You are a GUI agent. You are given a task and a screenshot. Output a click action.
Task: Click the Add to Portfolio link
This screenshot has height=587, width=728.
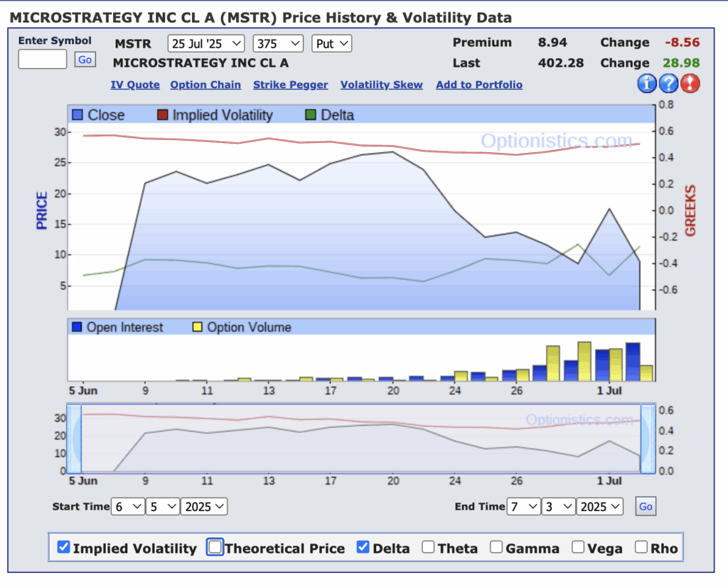[x=479, y=85]
